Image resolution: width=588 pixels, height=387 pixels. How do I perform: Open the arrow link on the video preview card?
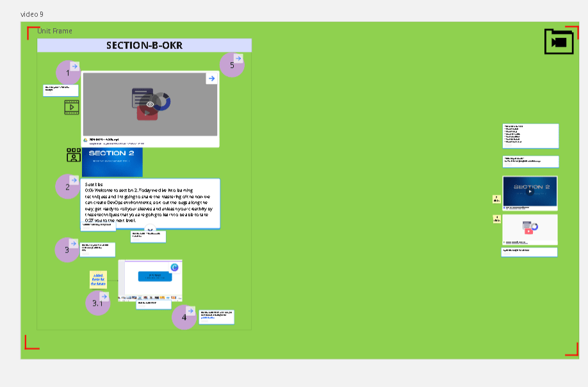click(211, 78)
